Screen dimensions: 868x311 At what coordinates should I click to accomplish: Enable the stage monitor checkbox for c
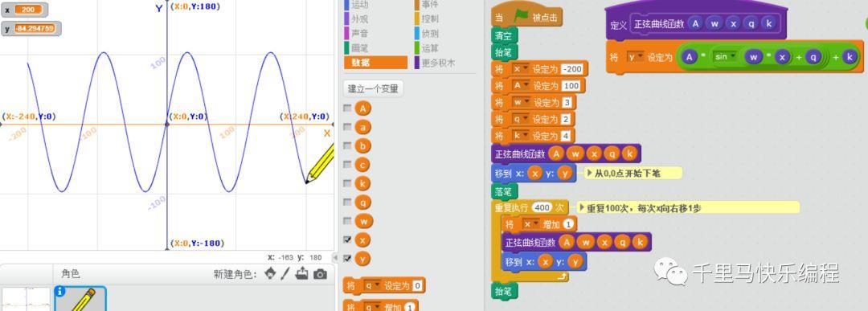[x=347, y=165]
